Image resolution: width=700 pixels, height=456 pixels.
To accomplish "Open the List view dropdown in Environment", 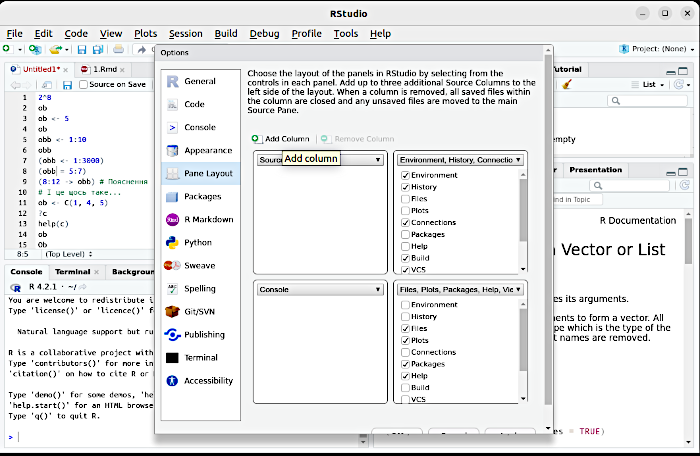I will click(x=648, y=84).
